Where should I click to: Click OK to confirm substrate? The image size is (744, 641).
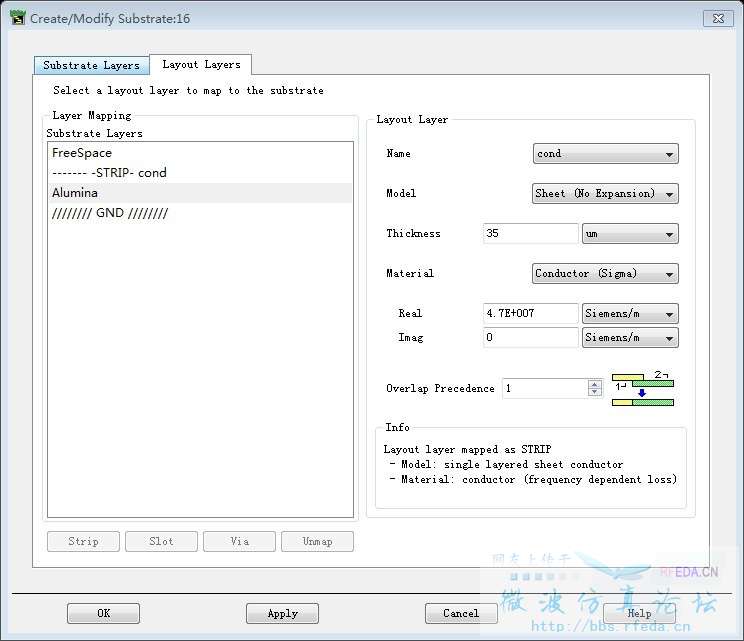click(x=103, y=613)
